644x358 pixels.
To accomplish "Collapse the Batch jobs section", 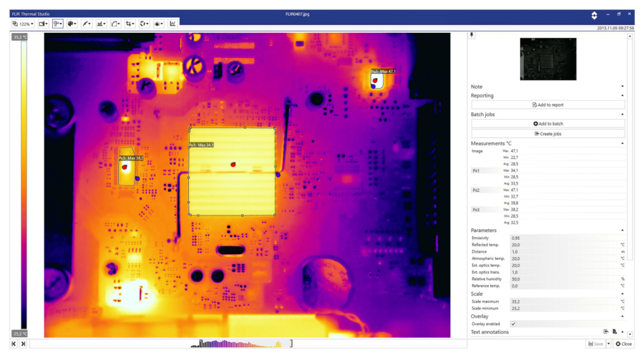I will [x=623, y=115].
